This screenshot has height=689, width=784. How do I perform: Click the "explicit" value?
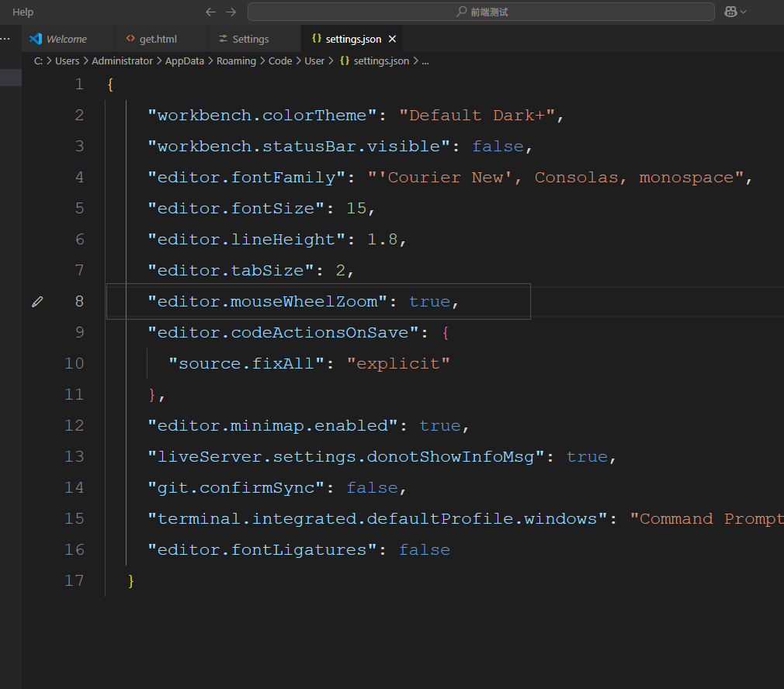coord(398,363)
